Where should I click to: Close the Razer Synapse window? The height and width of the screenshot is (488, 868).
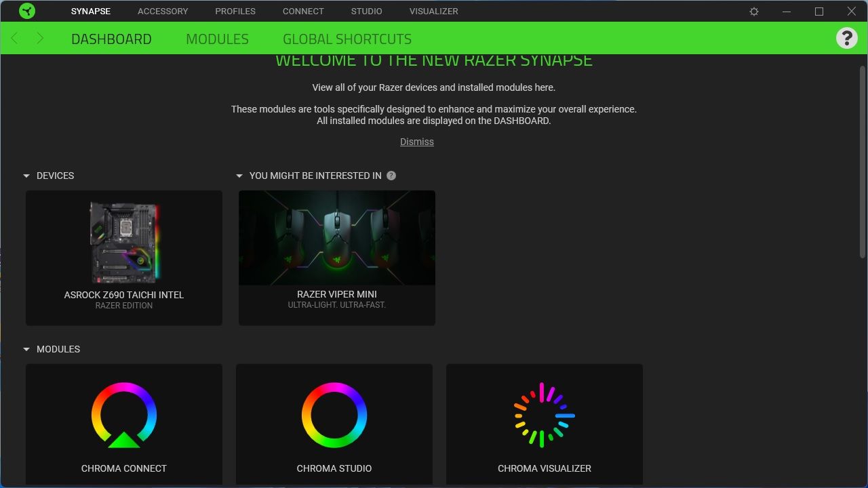click(852, 12)
